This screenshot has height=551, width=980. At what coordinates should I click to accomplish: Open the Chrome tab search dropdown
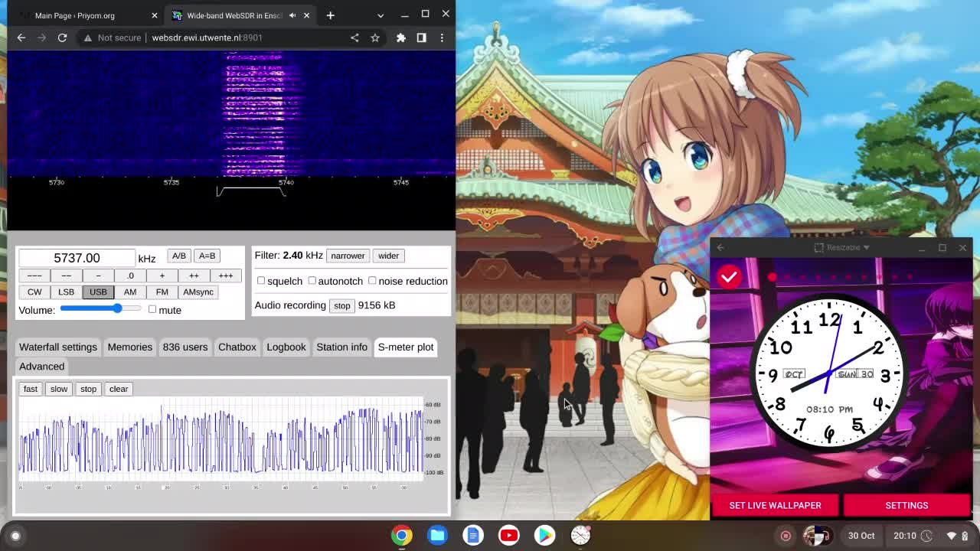click(381, 15)
